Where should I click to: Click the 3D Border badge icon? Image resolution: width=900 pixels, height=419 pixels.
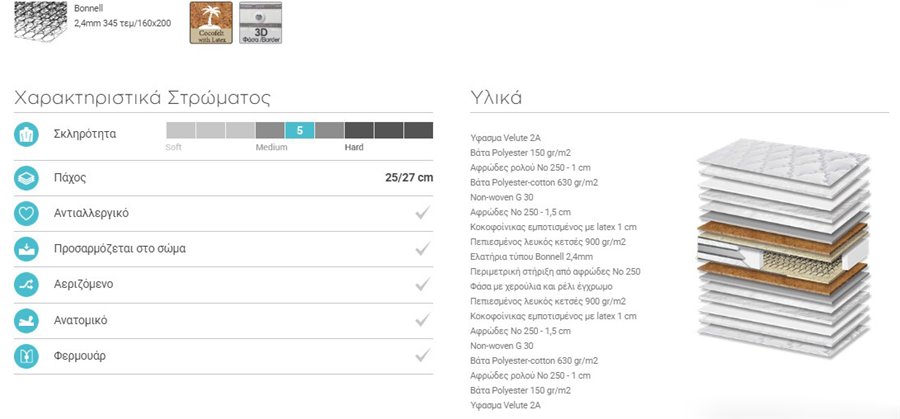click(x=261, y=22)
